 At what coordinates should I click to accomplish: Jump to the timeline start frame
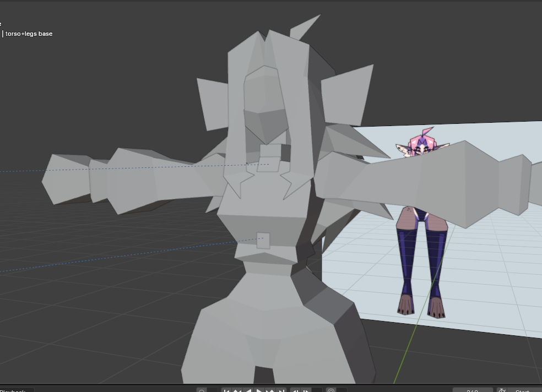coord(226,390)
